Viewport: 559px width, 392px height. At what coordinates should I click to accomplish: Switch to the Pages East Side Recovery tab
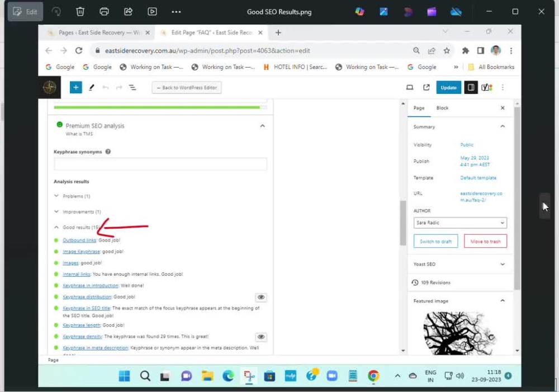click(99, 32)
